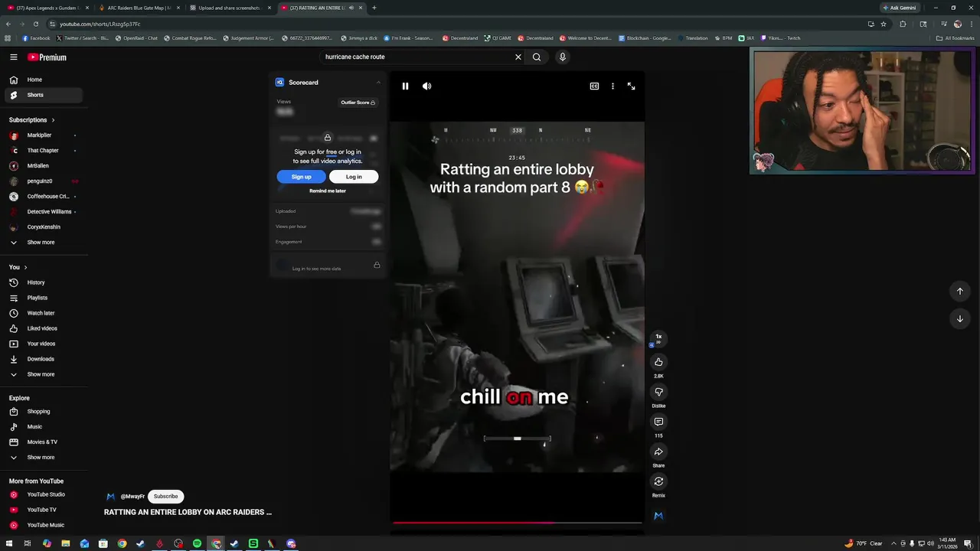Seek using the red video progress bar
Viewport: 980px width, 551px height.
click(517, 523)
